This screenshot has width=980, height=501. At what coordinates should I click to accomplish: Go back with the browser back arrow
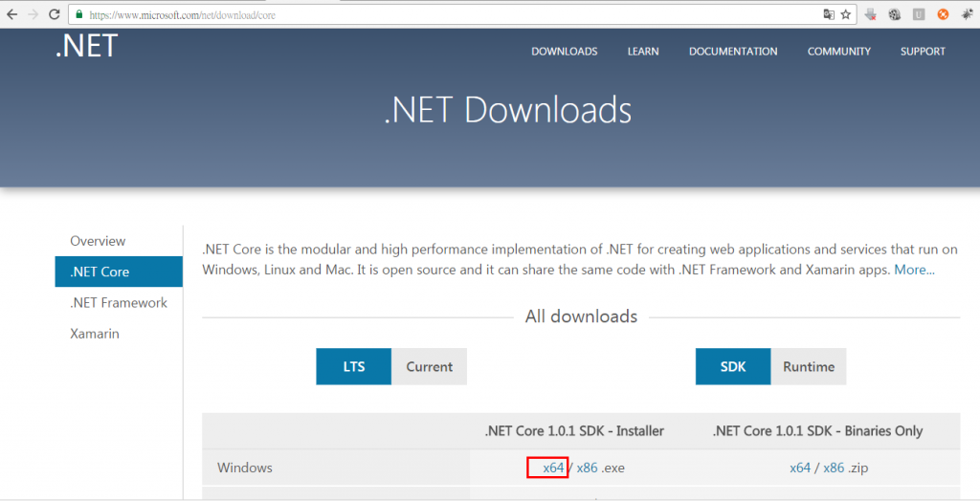pyautogui.click(x=11, y=14)
